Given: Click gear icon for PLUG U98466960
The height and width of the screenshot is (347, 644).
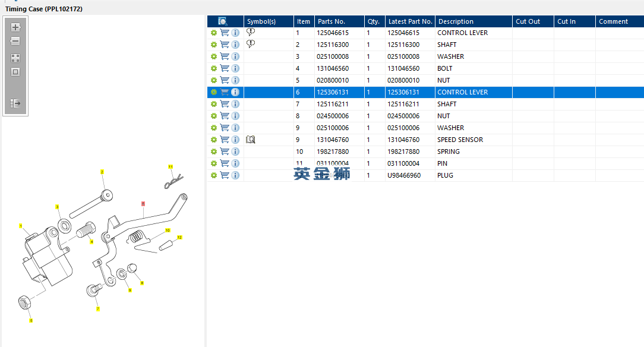Looking at the screenshot, I should click(213, 175).
